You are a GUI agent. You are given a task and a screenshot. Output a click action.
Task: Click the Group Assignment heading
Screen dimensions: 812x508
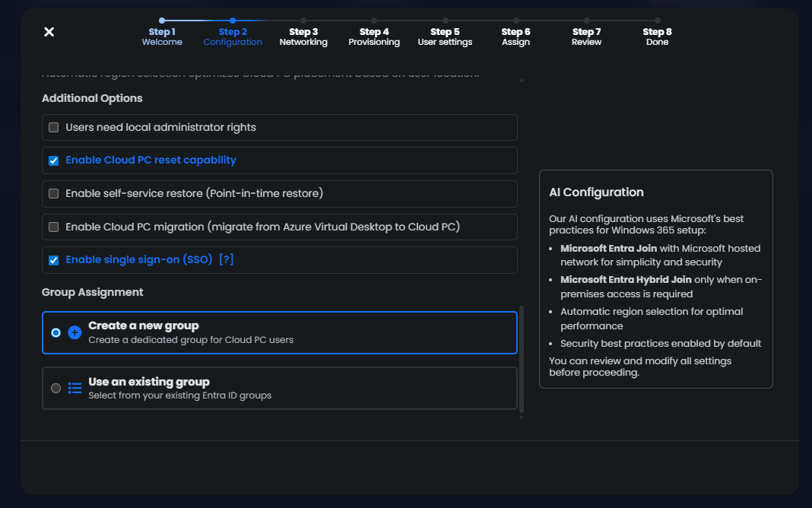click(x=92, y=292)
